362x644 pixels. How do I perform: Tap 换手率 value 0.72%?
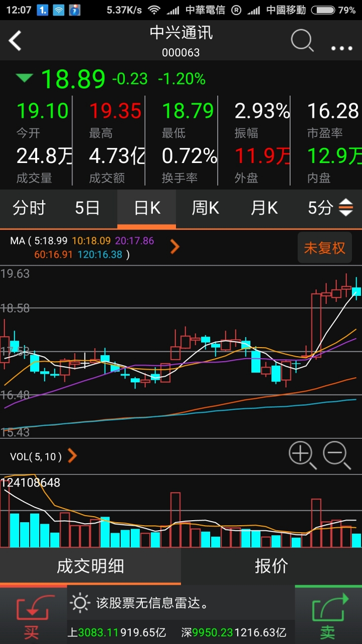[190, 156]
